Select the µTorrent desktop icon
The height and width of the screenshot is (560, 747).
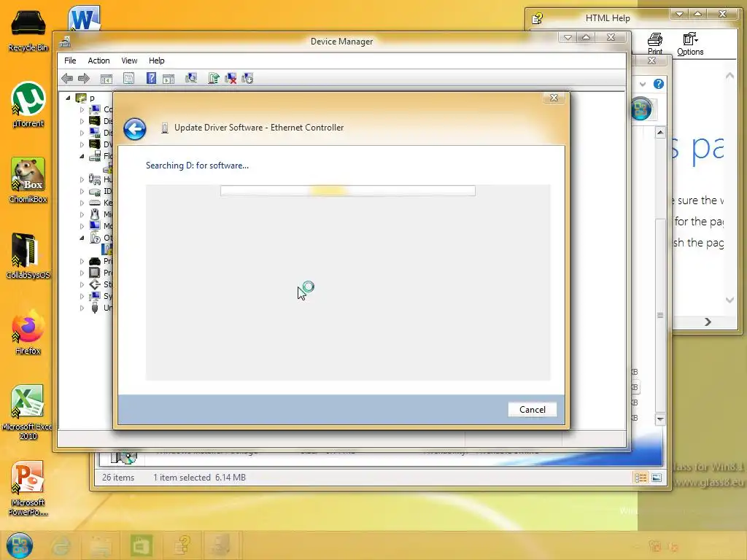[28, 105]
